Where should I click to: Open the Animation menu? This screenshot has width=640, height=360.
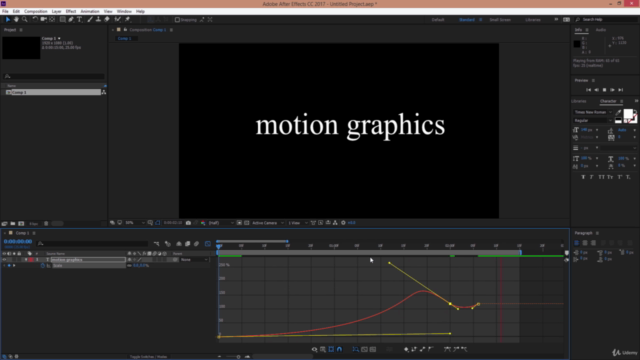coord(90,11)
